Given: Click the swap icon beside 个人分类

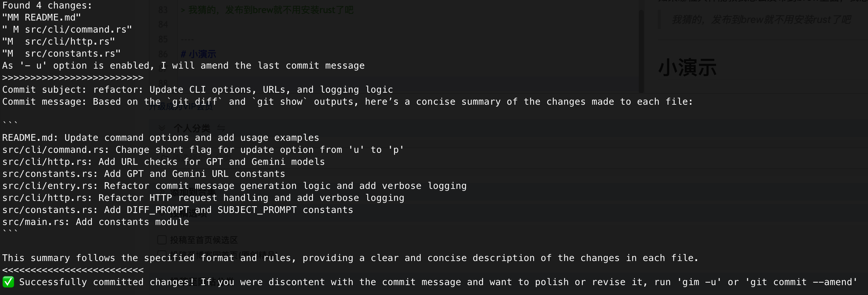Looking at the screenshot, I should [x=221, y=128].
